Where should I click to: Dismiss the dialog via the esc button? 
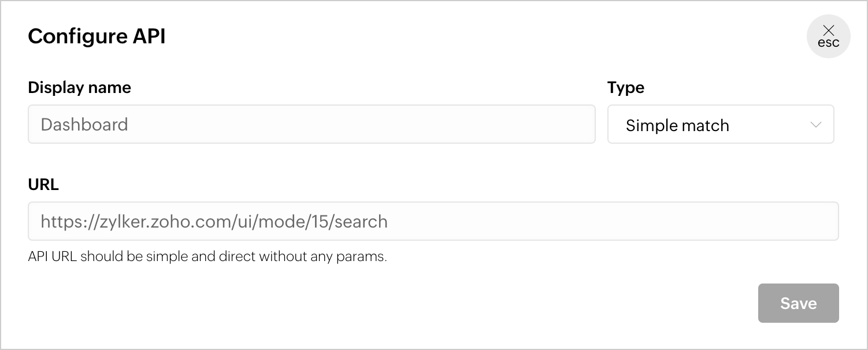(829, 36)
